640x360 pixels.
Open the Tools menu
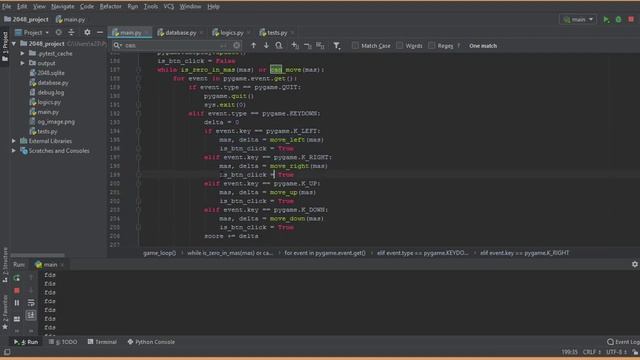pos(151,7)
